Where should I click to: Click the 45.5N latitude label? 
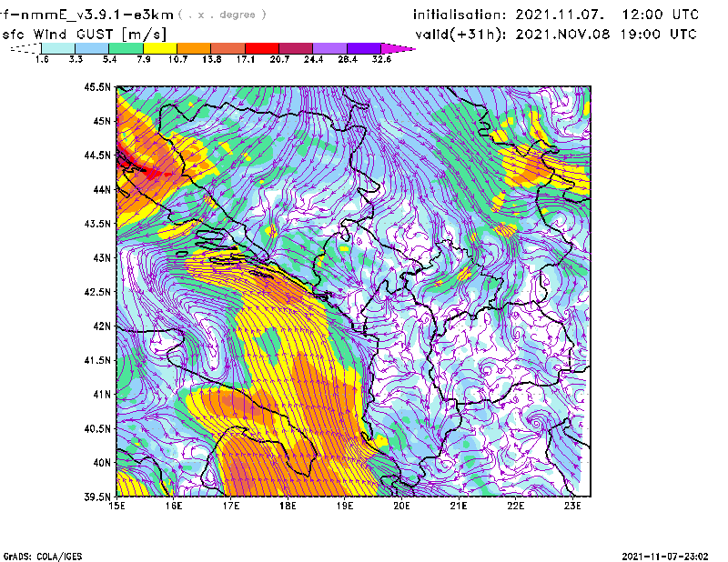coord(97,86)
